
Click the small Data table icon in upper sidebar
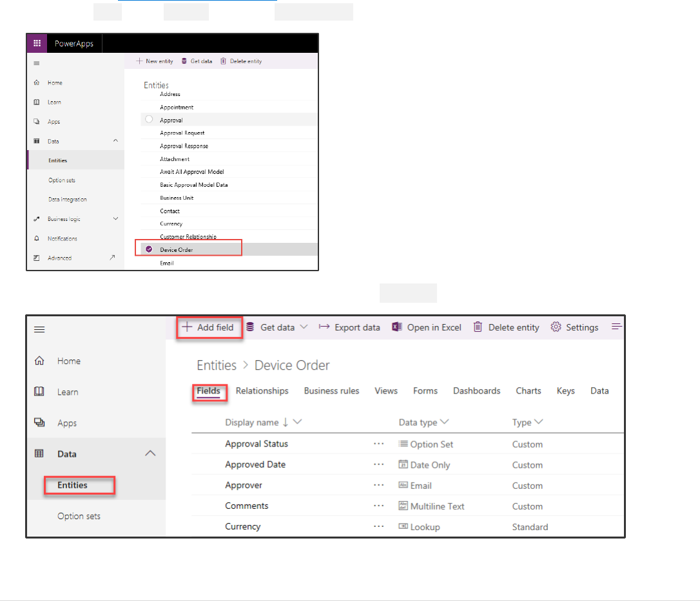click(37, 141)
